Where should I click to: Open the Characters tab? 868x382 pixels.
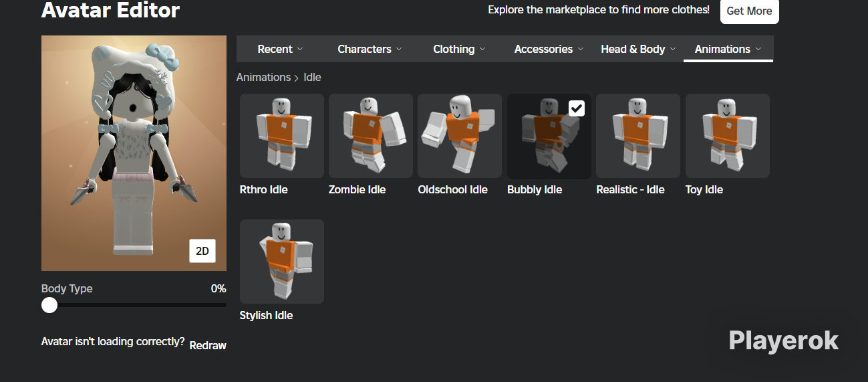point(370,49)
